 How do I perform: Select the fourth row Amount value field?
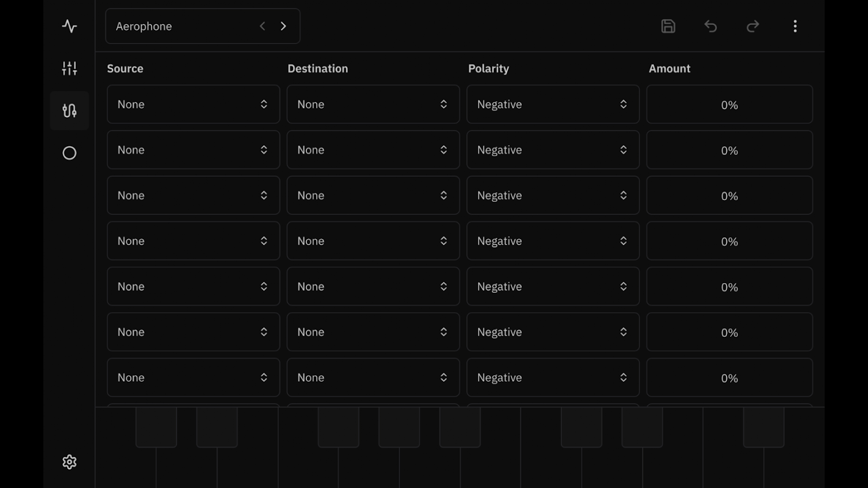(x=729, y=241)
